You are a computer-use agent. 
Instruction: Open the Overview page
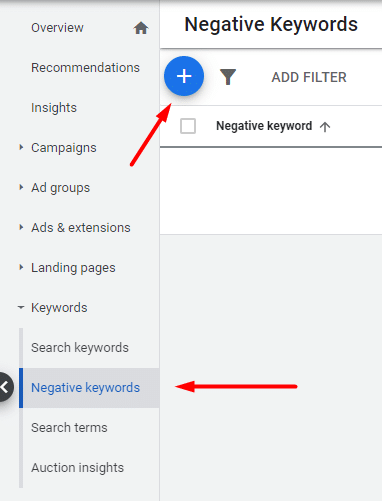click(x=57, y=28)
